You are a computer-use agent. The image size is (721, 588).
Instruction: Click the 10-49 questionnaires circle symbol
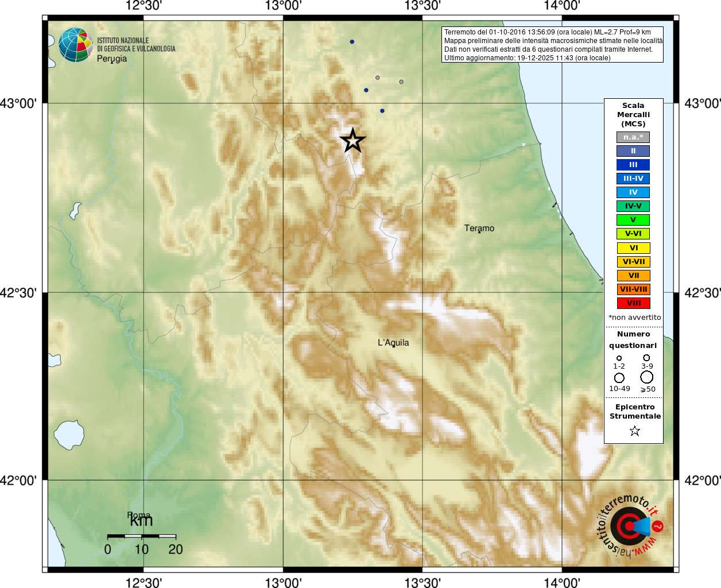tap(619, 378)
